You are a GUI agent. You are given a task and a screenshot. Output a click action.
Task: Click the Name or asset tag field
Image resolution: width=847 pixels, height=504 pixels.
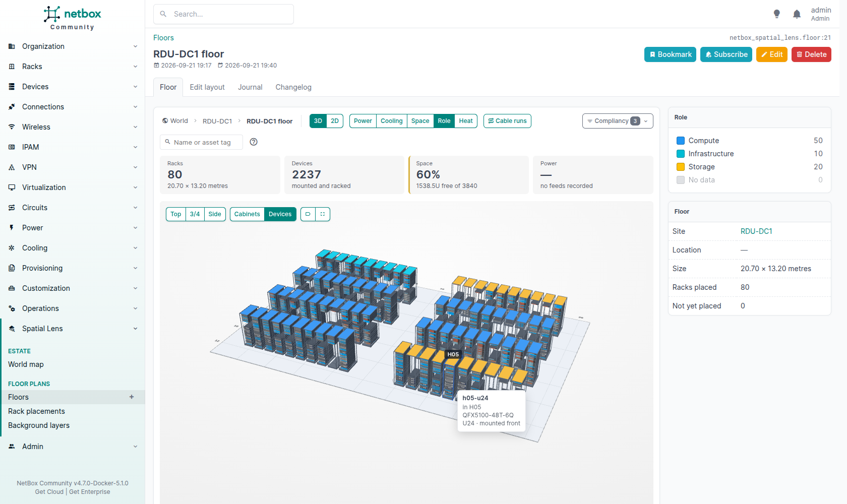(201, 142)
